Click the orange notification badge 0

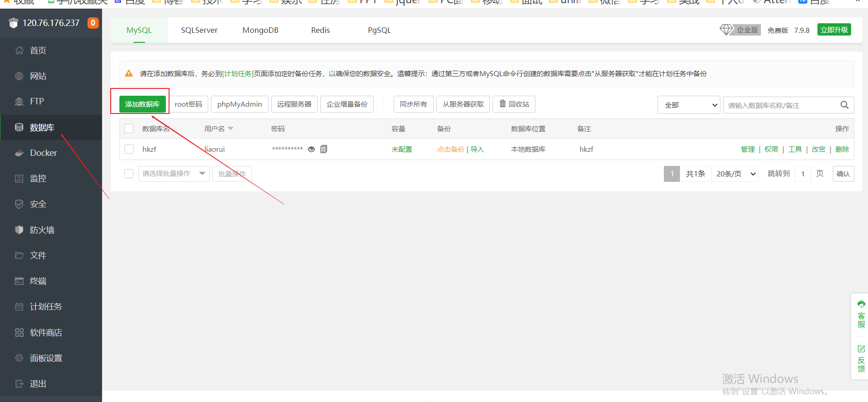[93, 23]
